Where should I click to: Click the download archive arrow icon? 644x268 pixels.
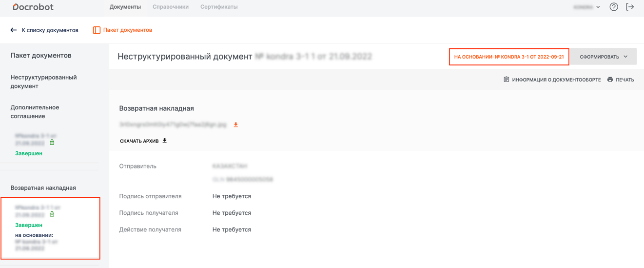pyautogui.click(x=165, y=141)
